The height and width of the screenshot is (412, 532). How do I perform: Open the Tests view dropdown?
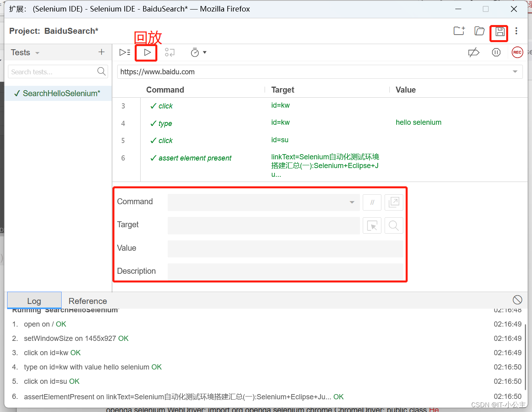[x=25, y=52]
